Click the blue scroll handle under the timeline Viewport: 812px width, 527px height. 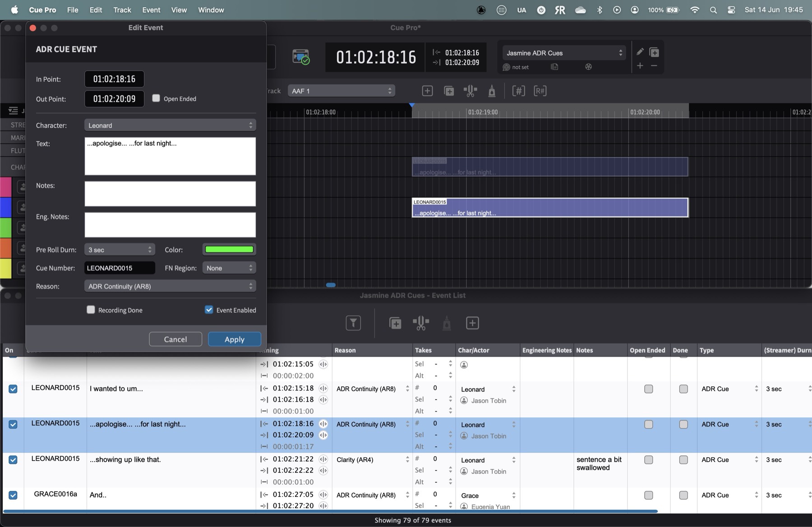331,285
